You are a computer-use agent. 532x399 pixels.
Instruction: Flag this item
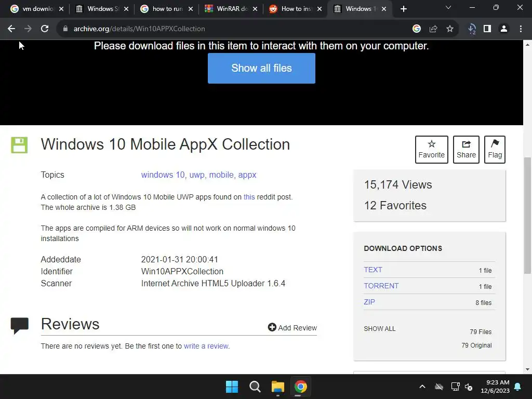pyautogui.click(x=495, y=150)
